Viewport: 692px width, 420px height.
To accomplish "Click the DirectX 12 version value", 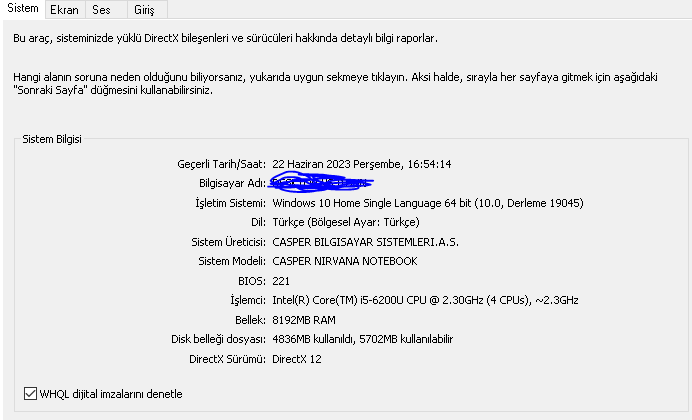I will click(297, 359).
